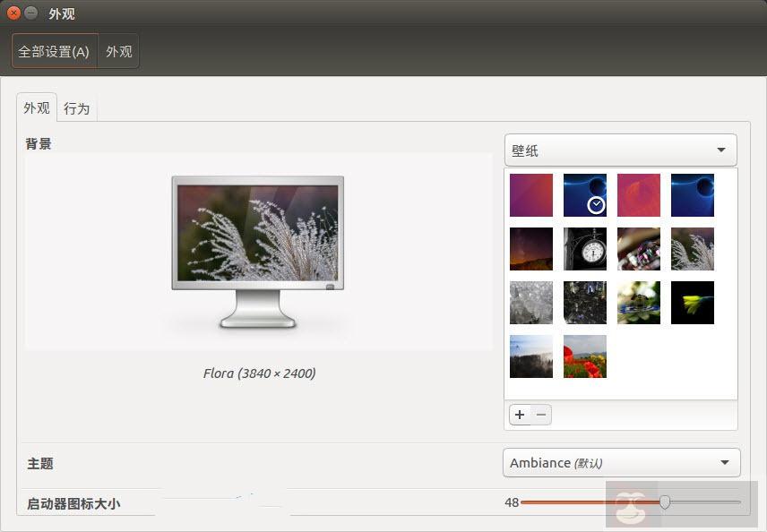This screenshot has height=532, width=767.
Task: Select the purple night sky wallpaper
Action: (x=530, y=249)
